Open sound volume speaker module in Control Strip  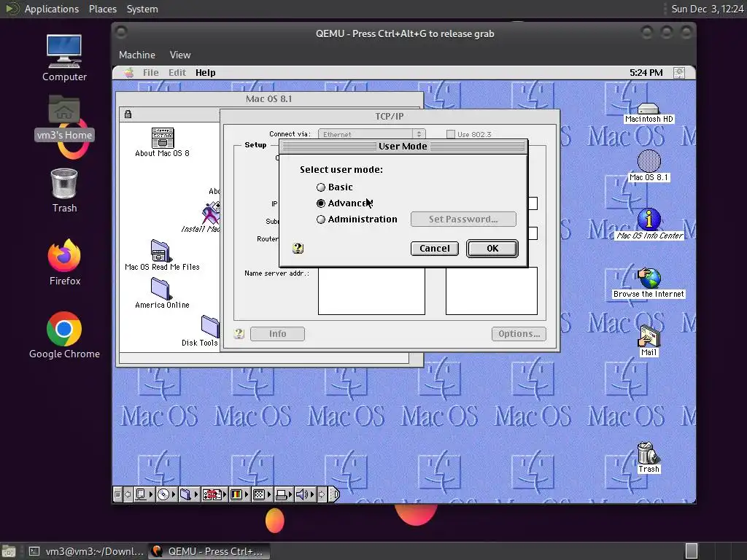coord(306,495)
